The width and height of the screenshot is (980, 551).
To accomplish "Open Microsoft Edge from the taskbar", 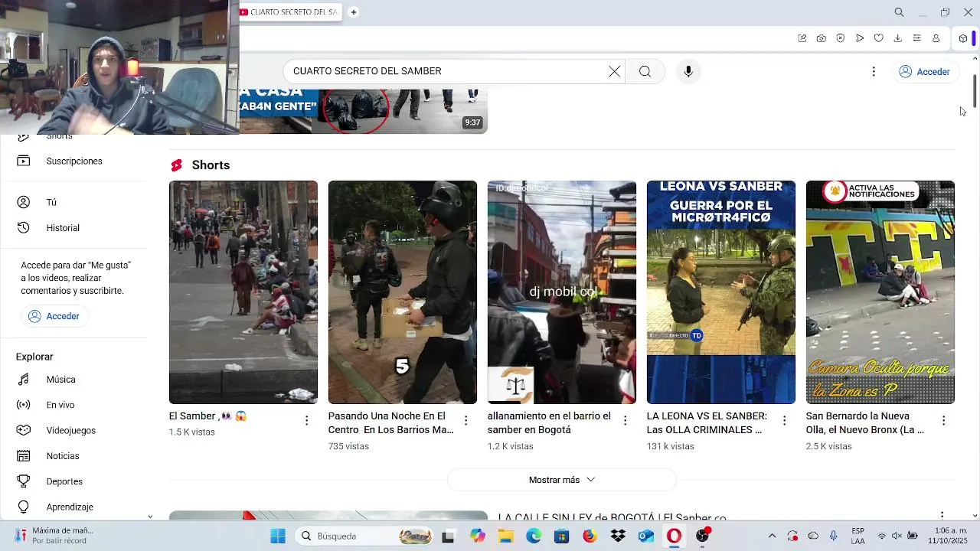I will (x=534, y=536).
